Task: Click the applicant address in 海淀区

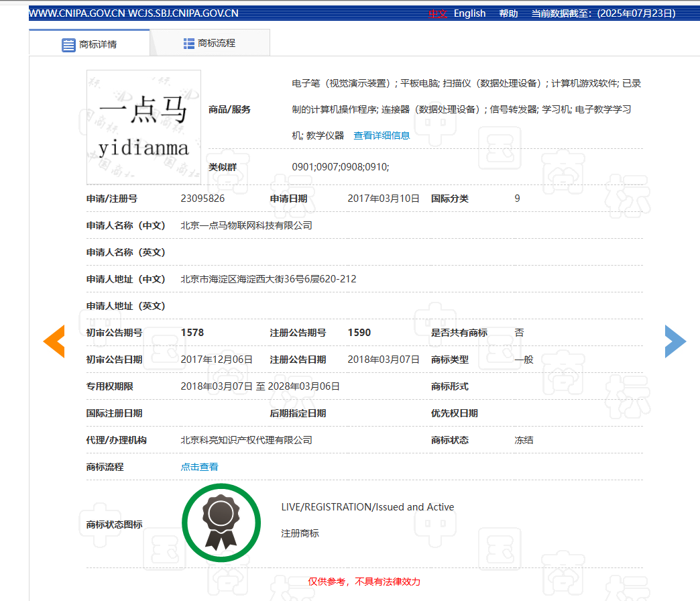Action: (268, 279)
